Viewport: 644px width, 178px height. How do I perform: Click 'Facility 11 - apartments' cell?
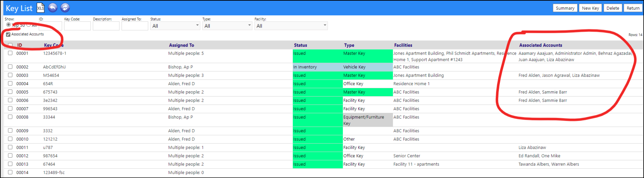tap(416, 164)
